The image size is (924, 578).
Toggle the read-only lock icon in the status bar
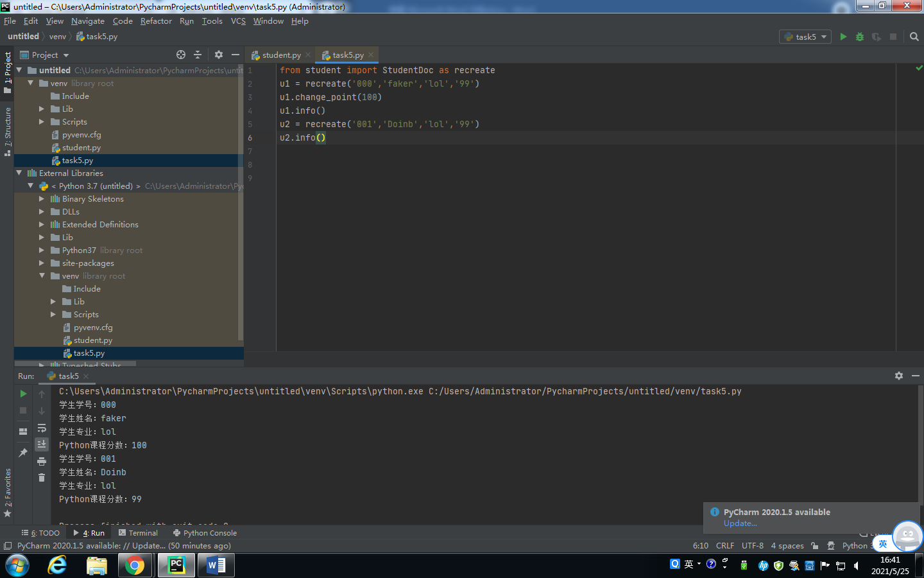click(x=814, y=546)
